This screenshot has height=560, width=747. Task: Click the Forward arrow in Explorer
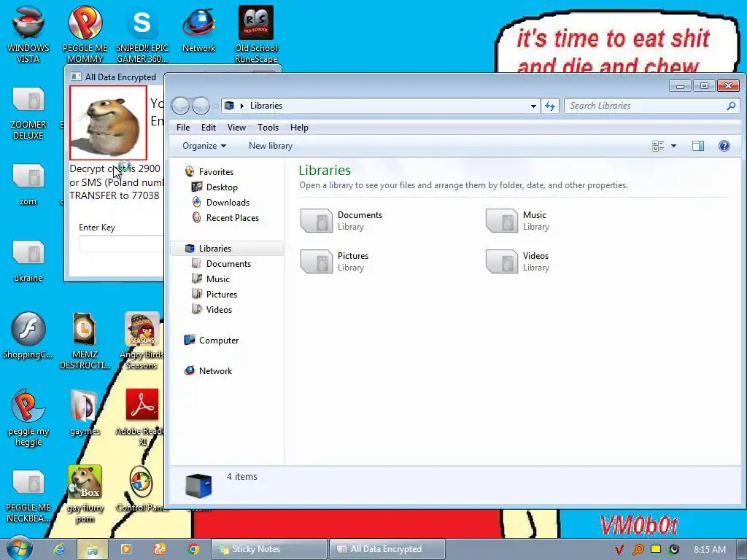point(201,106)
